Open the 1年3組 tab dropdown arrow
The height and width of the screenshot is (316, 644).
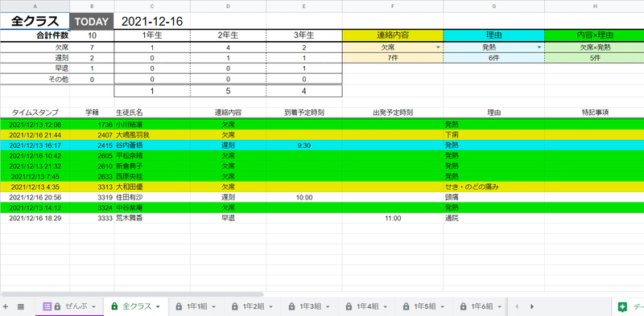(x=328, y=307)
